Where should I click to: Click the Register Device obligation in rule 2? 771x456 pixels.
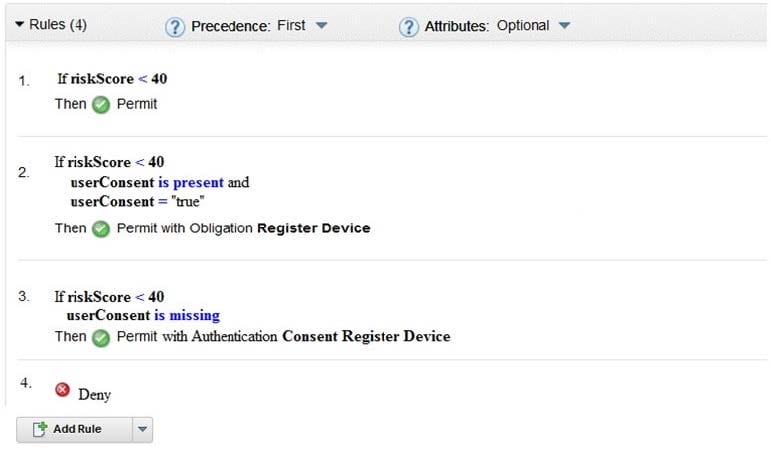point(313,228)
